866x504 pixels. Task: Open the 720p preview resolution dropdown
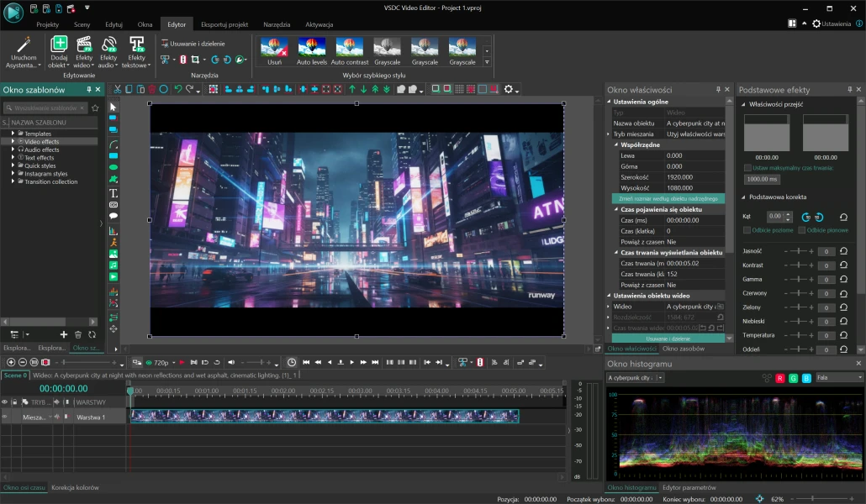160,362
